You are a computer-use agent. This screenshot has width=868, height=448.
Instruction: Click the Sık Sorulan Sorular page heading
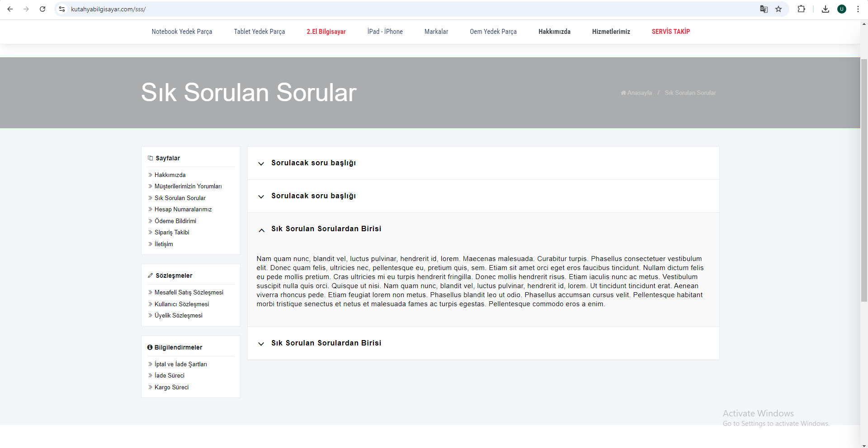pos(249,93)
